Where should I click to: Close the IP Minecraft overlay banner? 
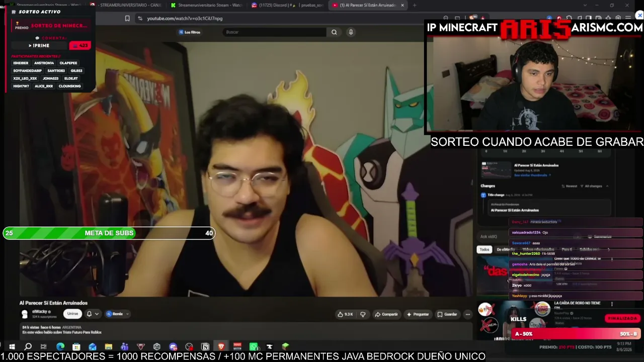639,16
